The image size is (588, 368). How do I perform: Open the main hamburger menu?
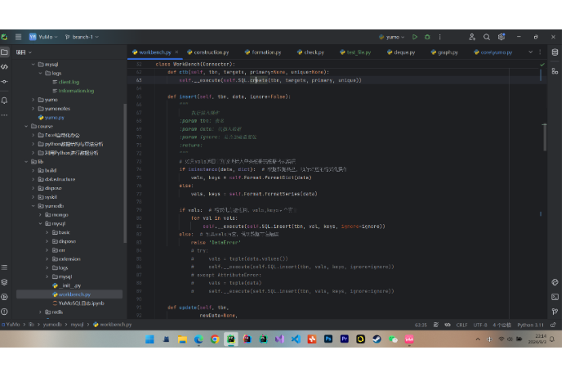coord(18,37)
